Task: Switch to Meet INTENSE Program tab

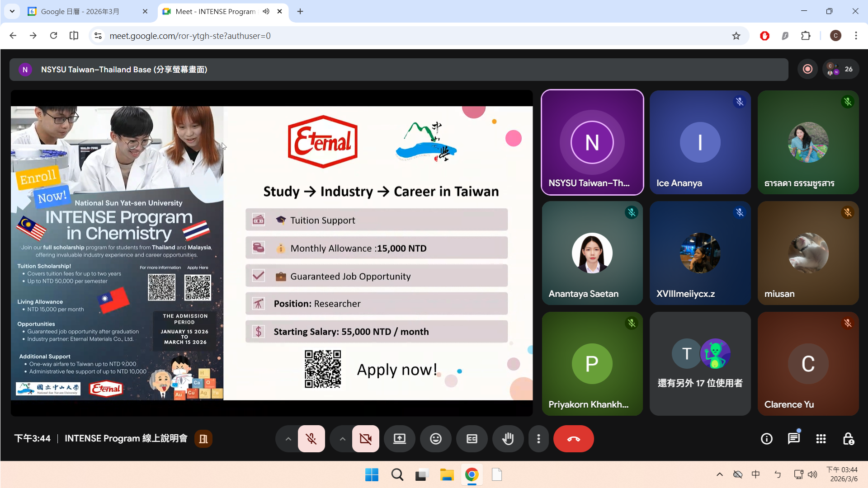Action: [x=212, y=11]
